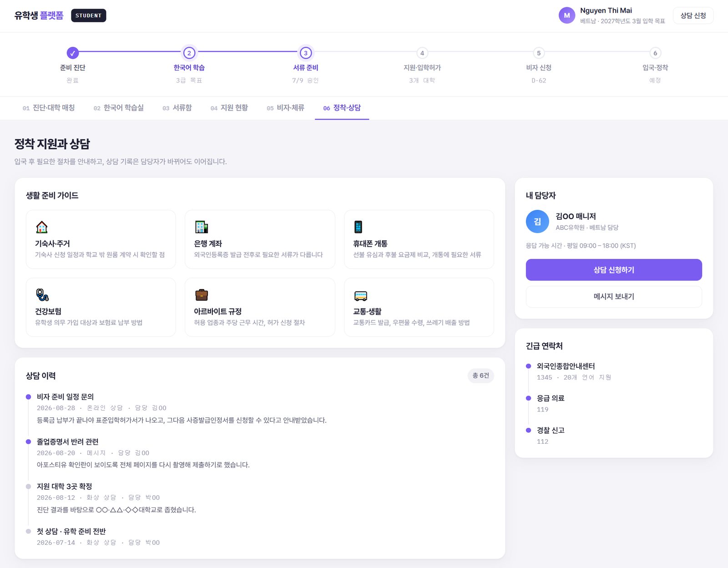Click the 유학생 플랫폼 logo
The image size is (728, 568).
coord(39,15)
